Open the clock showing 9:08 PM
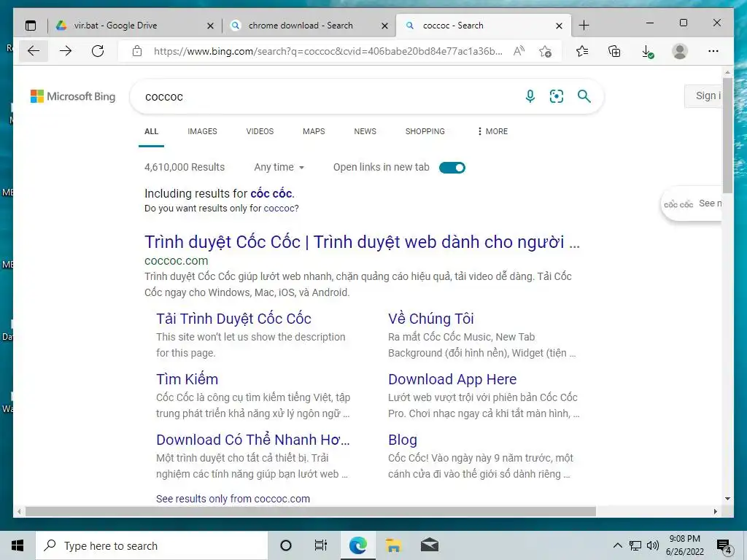747x560 pixels. 684,545
